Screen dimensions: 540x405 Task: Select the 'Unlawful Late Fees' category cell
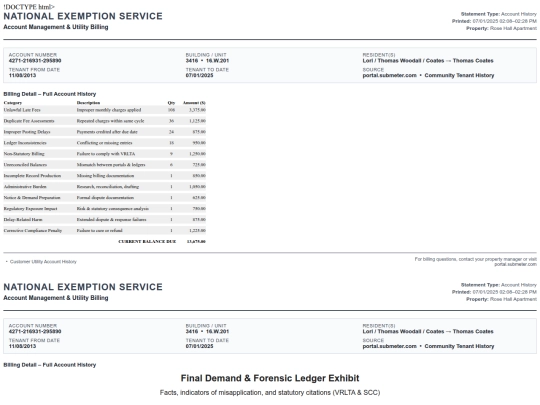tap(22, 110)
